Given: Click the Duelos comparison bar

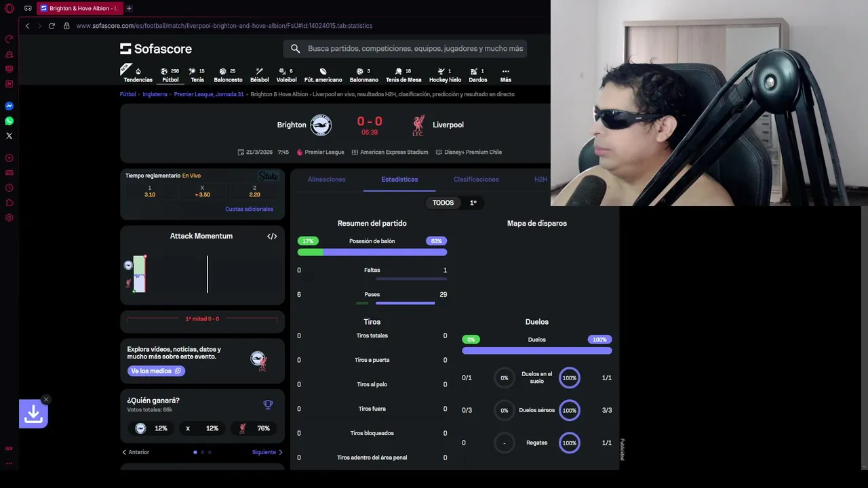Looking at the screenshot, I should pyautogui.click(x=537, y=350).
